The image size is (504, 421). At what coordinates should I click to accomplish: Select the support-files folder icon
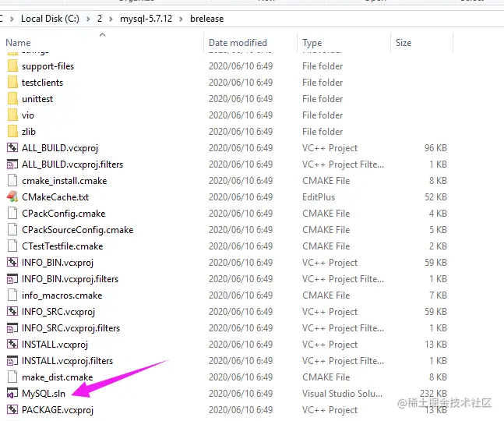pyautogui.click(x=12, y=66)
